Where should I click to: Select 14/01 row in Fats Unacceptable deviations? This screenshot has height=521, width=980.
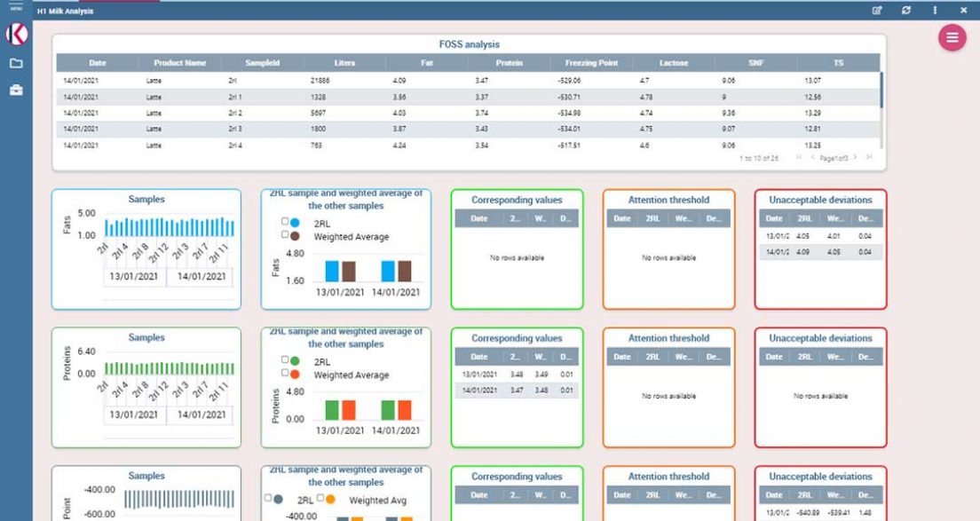tap(820, 252)
